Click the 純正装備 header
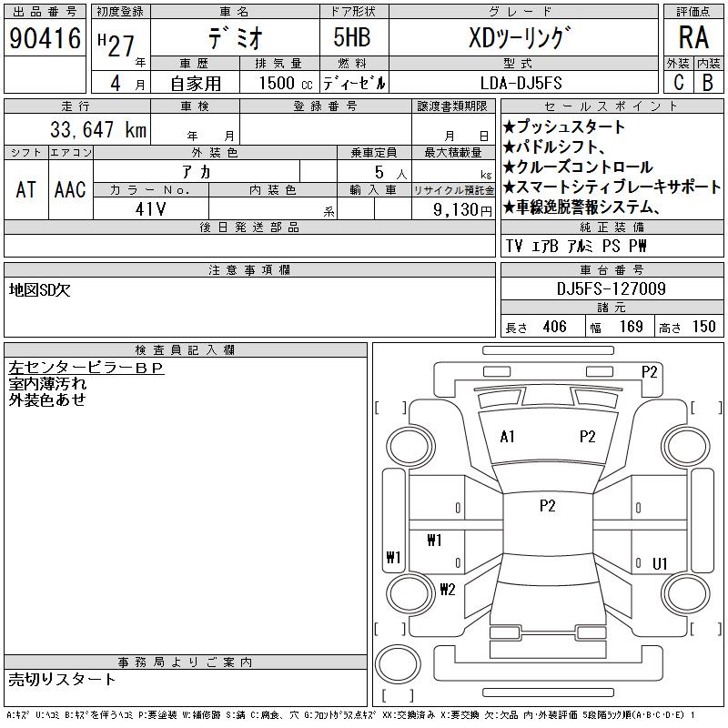The image size is (728, 728). (x=612, y=227)
